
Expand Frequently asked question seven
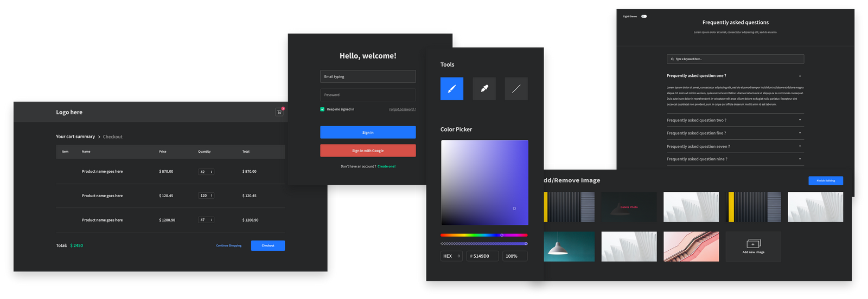coord(800,146)
